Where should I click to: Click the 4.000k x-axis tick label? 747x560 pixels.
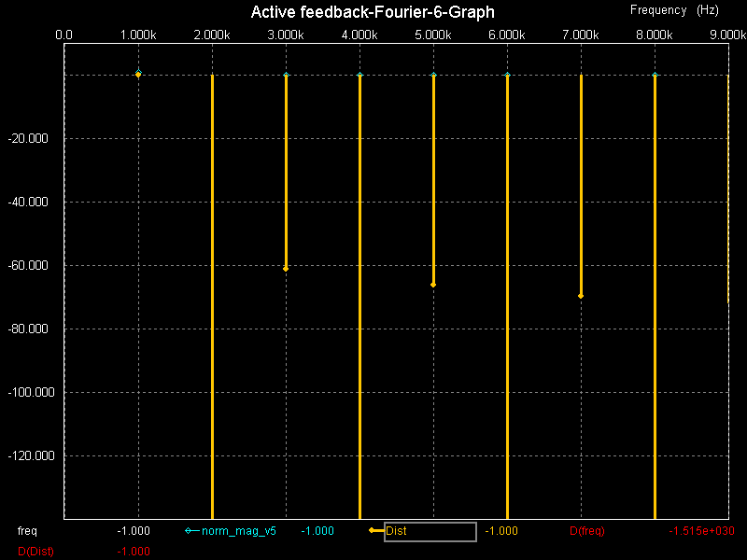(359, 35)
